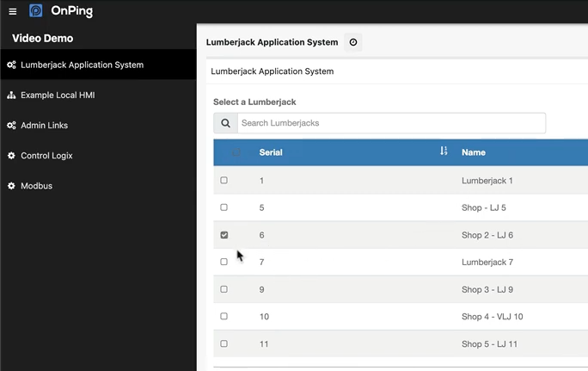Toggle the select-all header checkbox
The image size is (588, 371).
237,152
